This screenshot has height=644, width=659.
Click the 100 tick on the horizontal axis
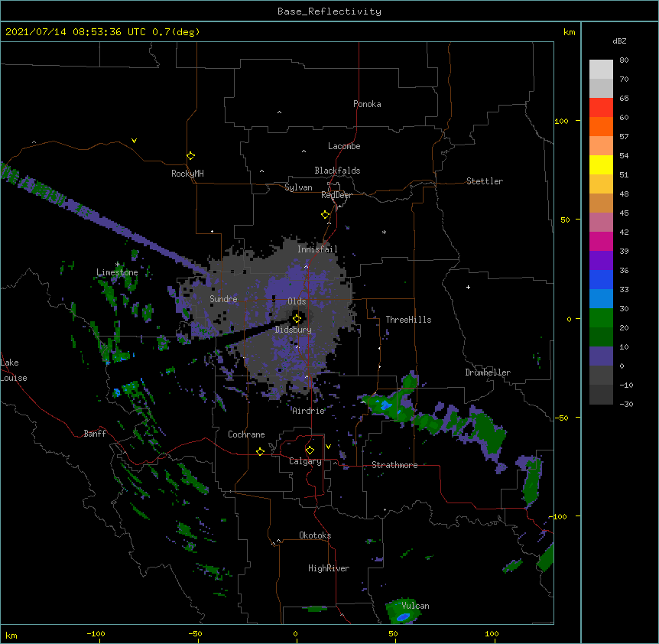pyautogui.click(x=492, y=633)
